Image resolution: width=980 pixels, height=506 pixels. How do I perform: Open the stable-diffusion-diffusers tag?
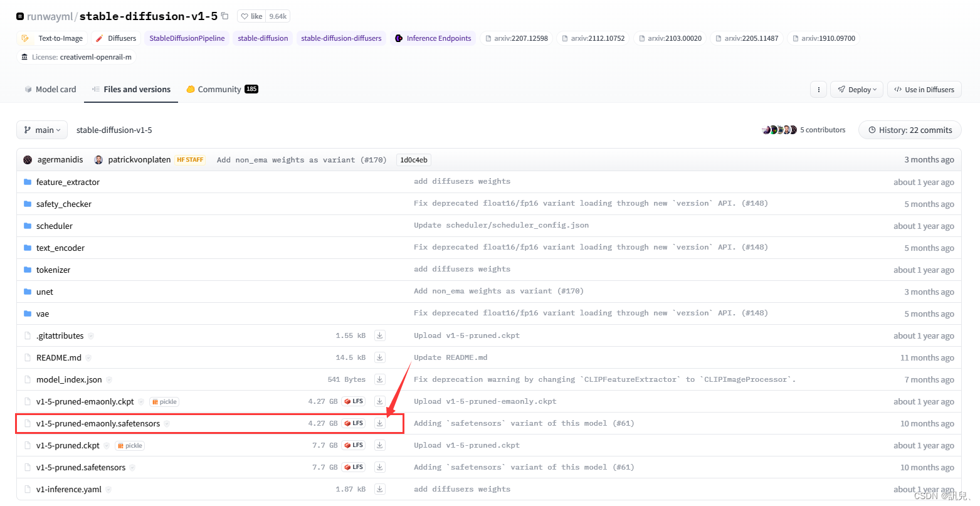[x=341, y=38]
